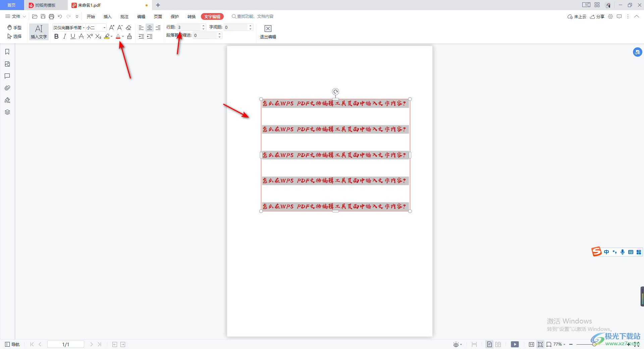Viewport: 644px width, 349px height.
Task: Click the 分享 share button
Action: [x=597, y=16]
